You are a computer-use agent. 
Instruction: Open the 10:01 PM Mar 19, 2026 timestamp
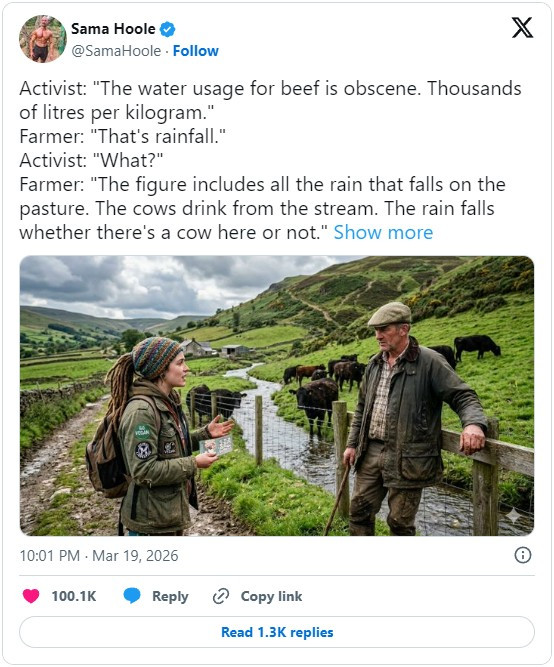click(99, 556)
